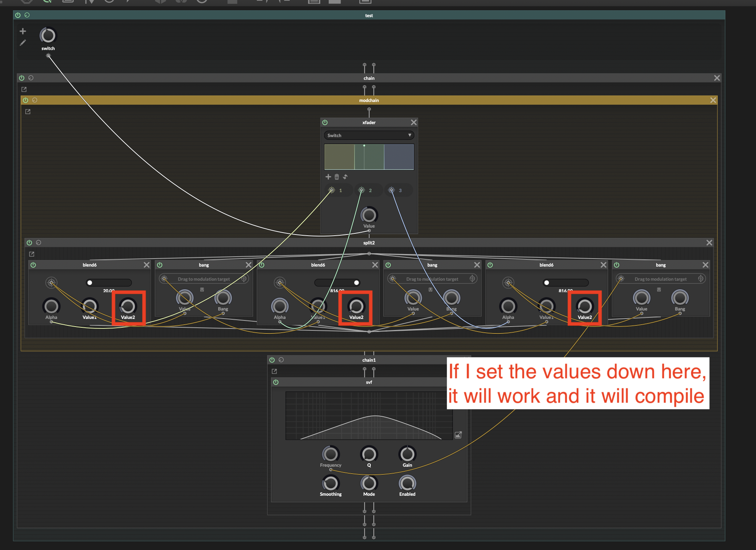The image size is (756, 550).
Task: Click the pencil edit icon near the switch knob
Action: click(x=23, y=43)
